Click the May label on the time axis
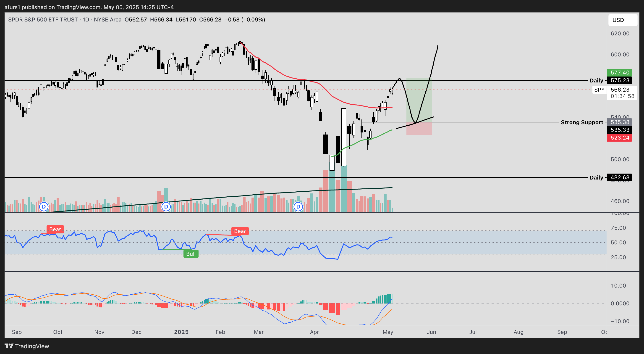The height and width of the screenshot is (354, 644). pyautogui.click(x=388, y=332)
